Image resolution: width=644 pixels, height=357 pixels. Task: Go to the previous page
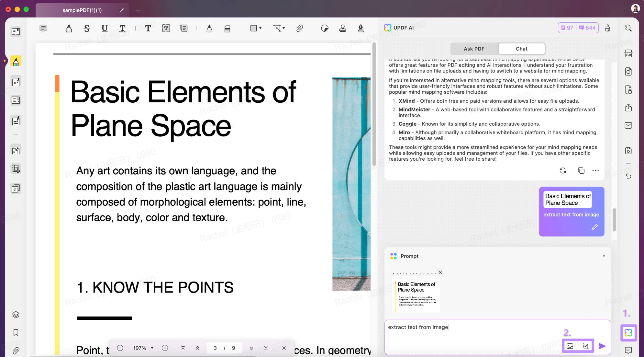(197, 348)
